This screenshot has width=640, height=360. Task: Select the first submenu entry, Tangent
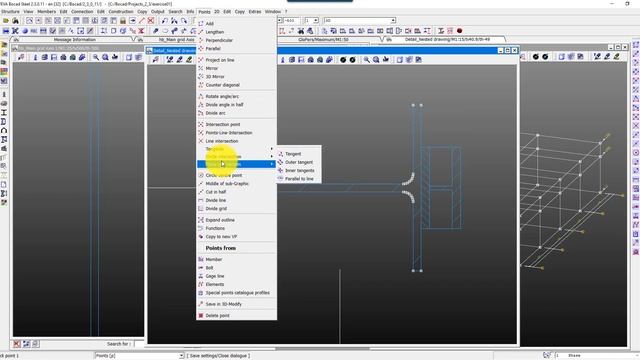click(293, 154)
